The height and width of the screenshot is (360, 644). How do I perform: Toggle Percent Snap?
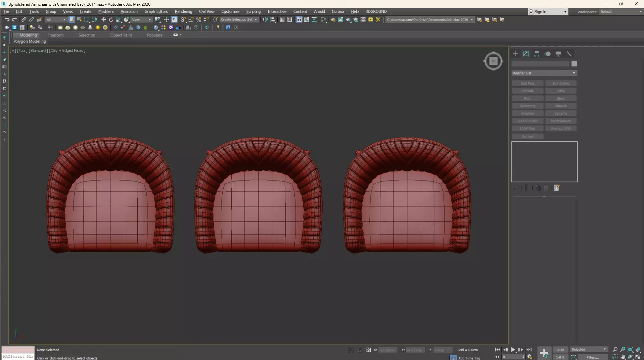(199, 19)
